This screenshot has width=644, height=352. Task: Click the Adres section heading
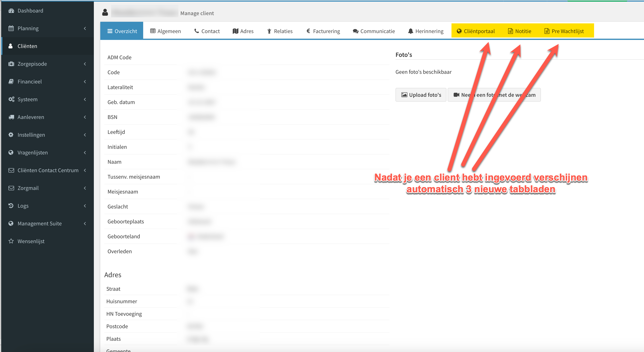[113, 275]
